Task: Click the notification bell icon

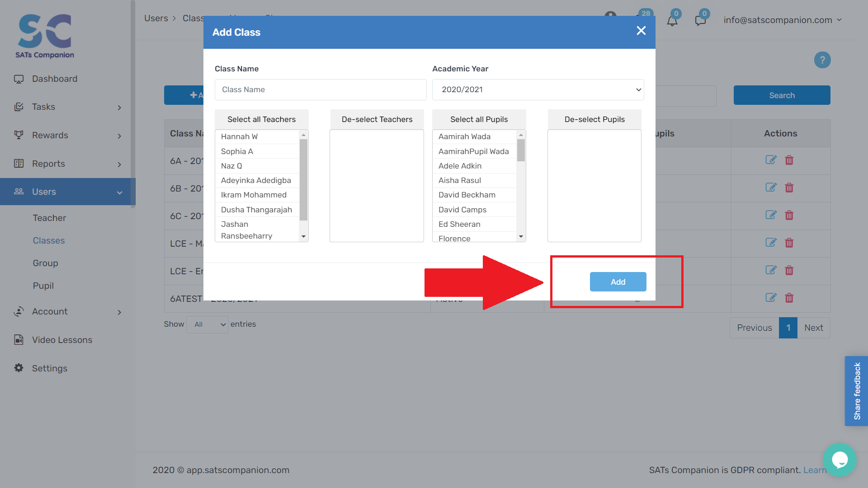Action: pos(672,20)
